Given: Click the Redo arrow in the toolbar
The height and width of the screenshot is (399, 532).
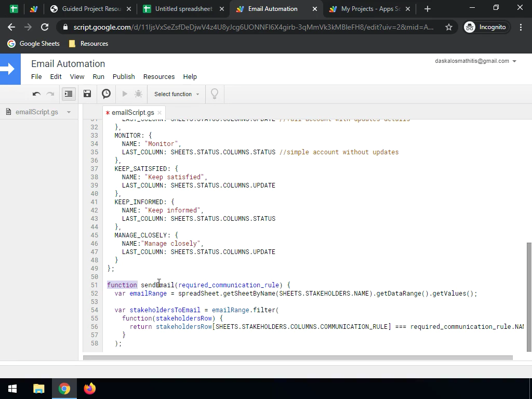Looking at the screenshot, I should 50,94.
